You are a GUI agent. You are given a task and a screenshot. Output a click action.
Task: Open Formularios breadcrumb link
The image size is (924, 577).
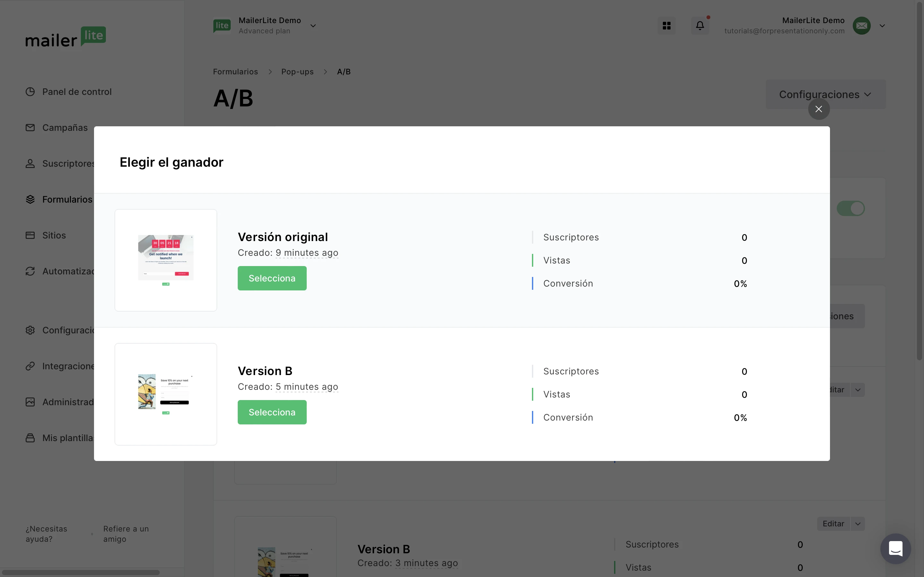235,72
